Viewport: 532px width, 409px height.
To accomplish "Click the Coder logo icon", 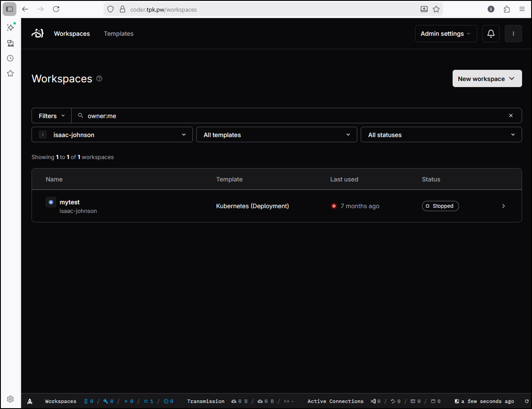I will [x=38, y=34].
